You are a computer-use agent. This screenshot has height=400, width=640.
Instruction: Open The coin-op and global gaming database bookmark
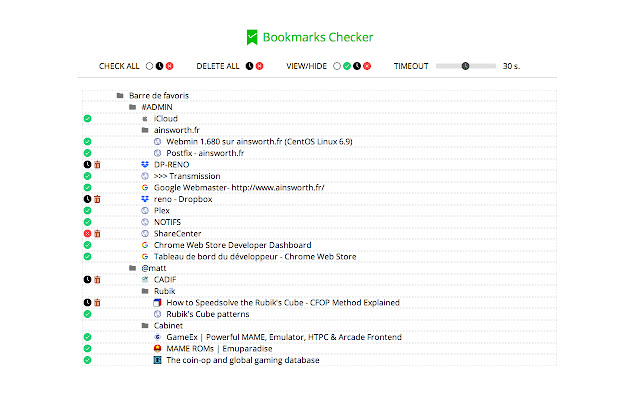242,360
